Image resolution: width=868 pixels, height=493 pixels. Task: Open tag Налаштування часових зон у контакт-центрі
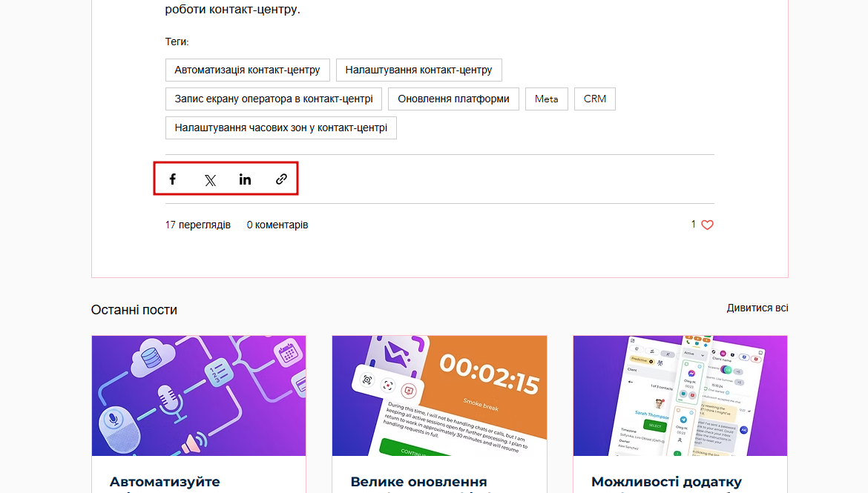click(x=280, y=128)
